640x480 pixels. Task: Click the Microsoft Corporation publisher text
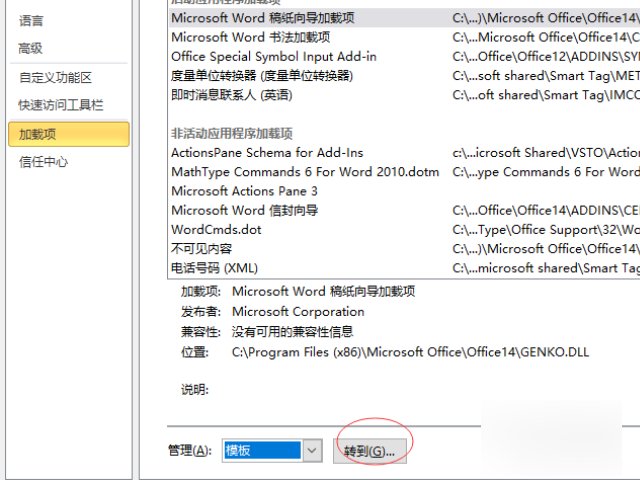(x=298, y=311)
